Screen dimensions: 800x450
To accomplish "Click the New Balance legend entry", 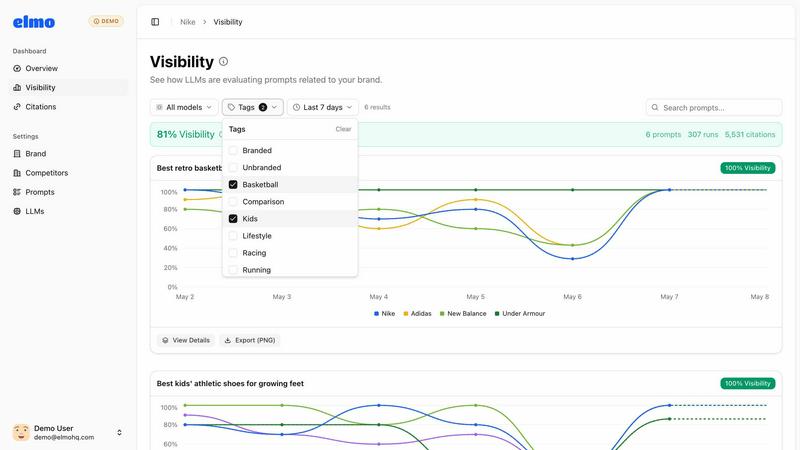I will [463, 314].
